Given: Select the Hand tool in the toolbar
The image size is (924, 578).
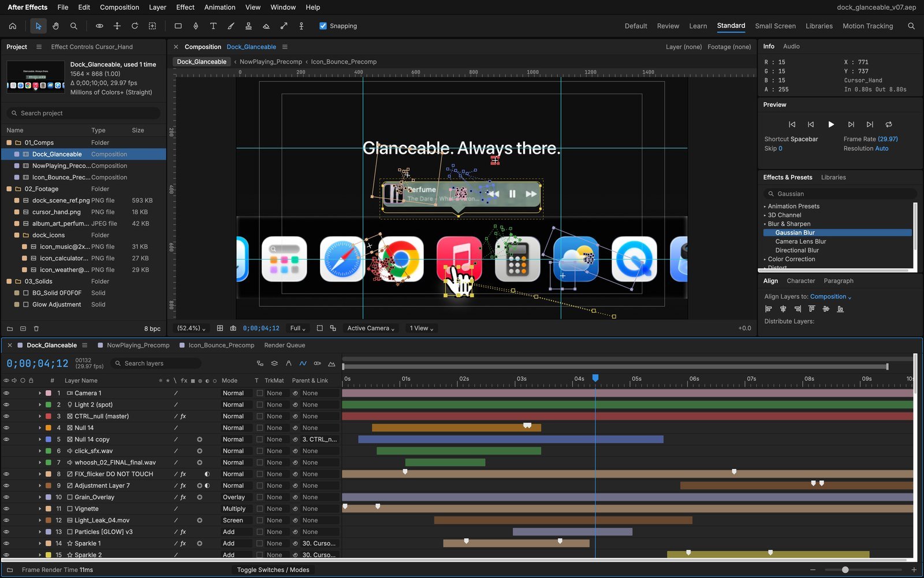Looking at the screenshot, I should click(x=55, y=26).
